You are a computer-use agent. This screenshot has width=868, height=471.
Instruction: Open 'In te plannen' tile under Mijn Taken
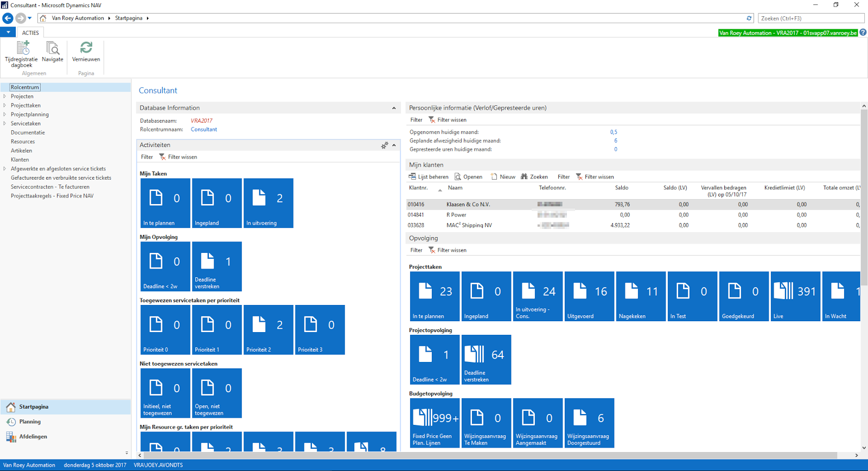click(165, 203)
